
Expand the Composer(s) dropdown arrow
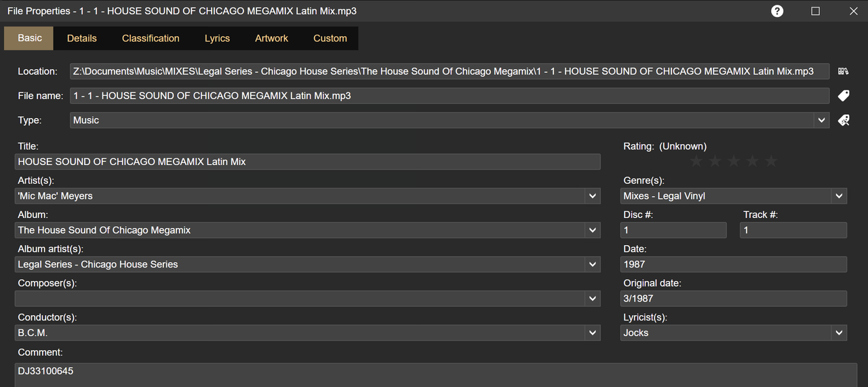click(593, 299)
